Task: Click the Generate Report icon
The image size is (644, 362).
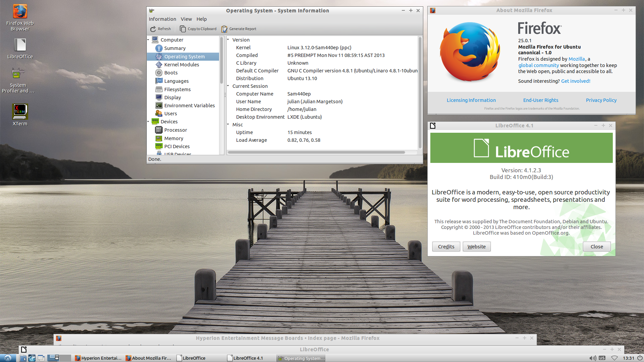Action: pos(224,29)
